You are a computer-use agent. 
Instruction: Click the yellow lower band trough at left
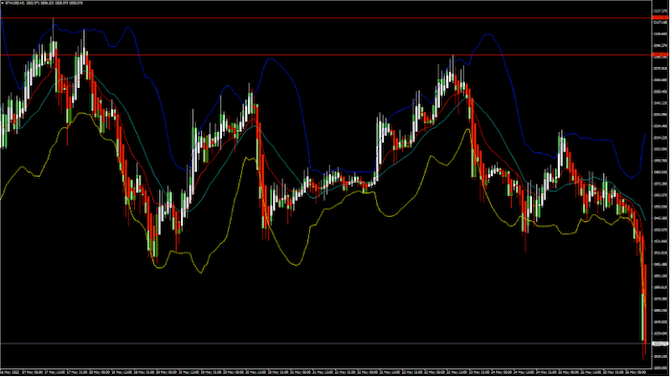pyautogui.click(x=159, y=267)
